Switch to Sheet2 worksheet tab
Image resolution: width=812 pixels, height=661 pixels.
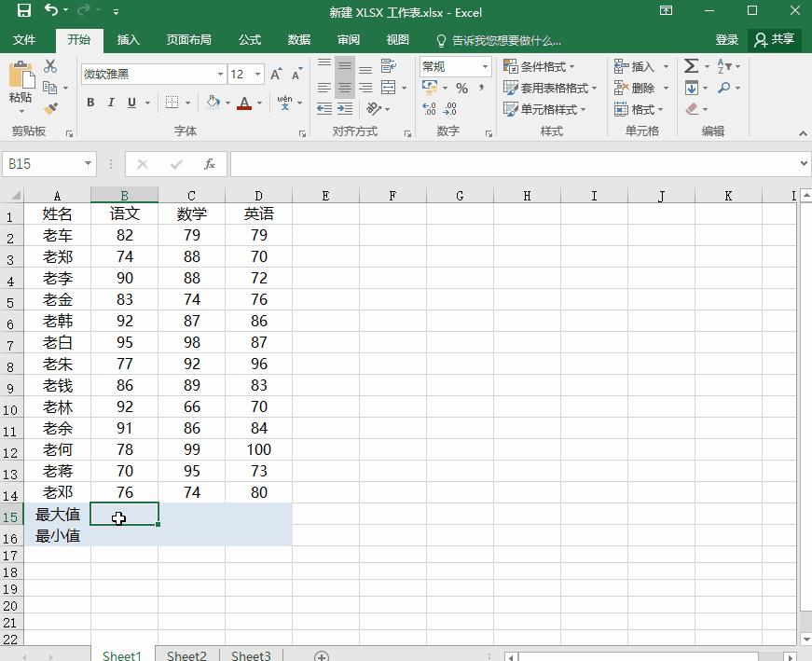186,655
